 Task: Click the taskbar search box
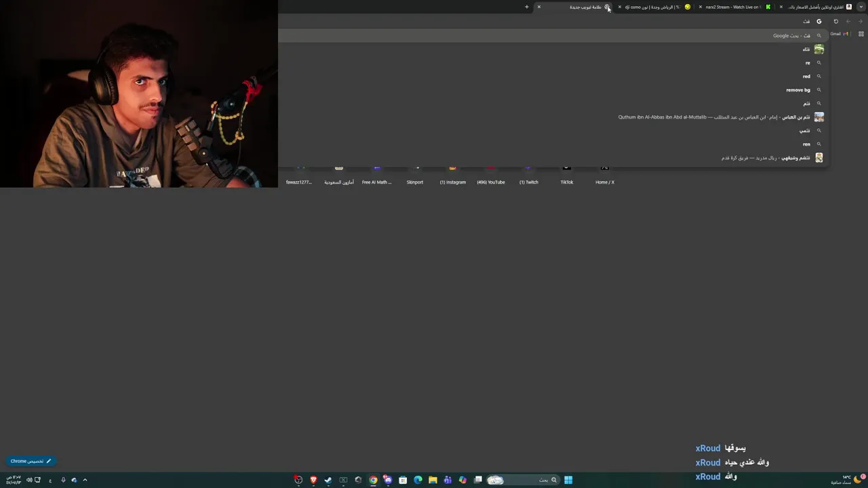[524, 480]
